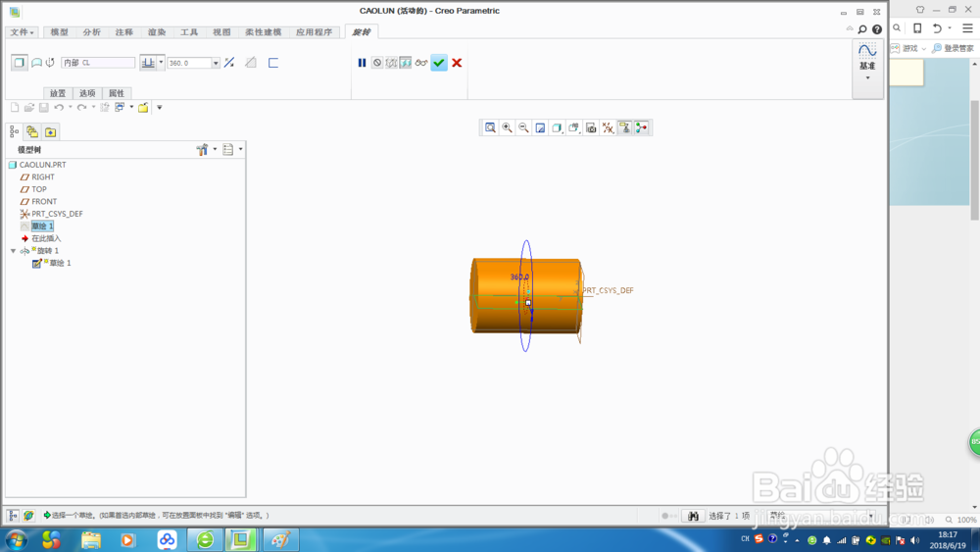Open the 360.0 angle value dropdown
The height and width of the screenshot is (552, 980).
click(216, 63)
